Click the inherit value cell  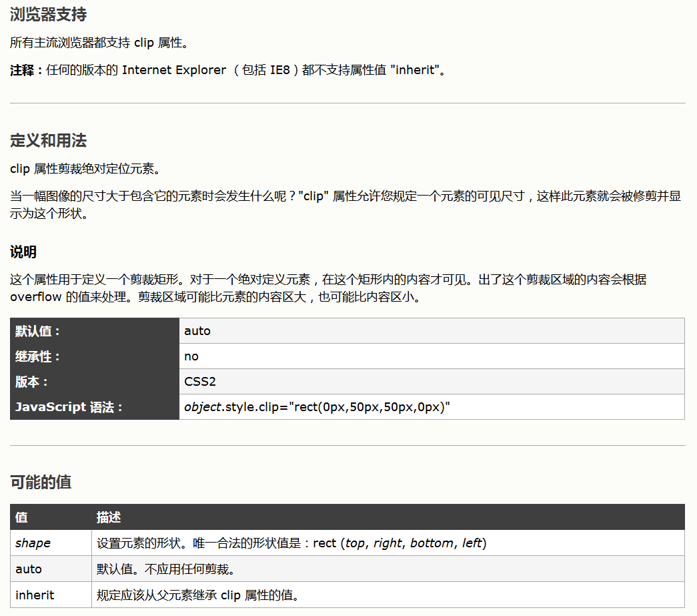[x=51, y=595]
